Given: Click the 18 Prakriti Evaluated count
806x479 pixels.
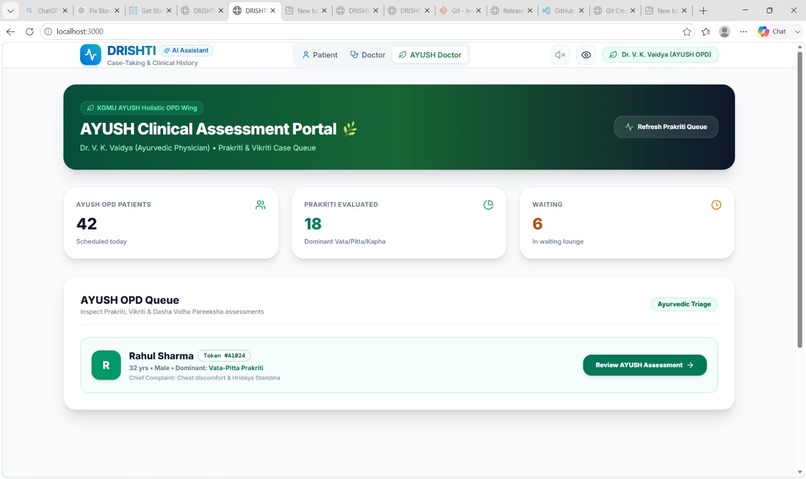Looking at the screenshot, I should tap(313, 224).
